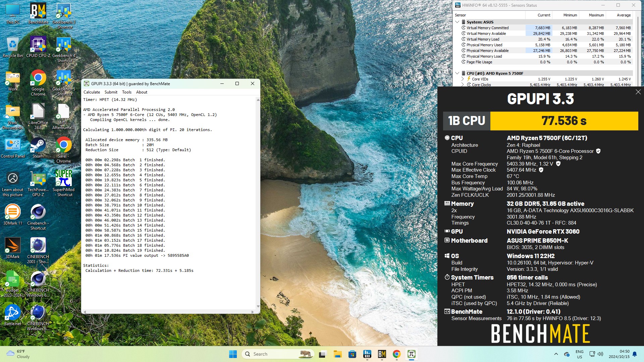Open the ENG US language switcher

579,354
